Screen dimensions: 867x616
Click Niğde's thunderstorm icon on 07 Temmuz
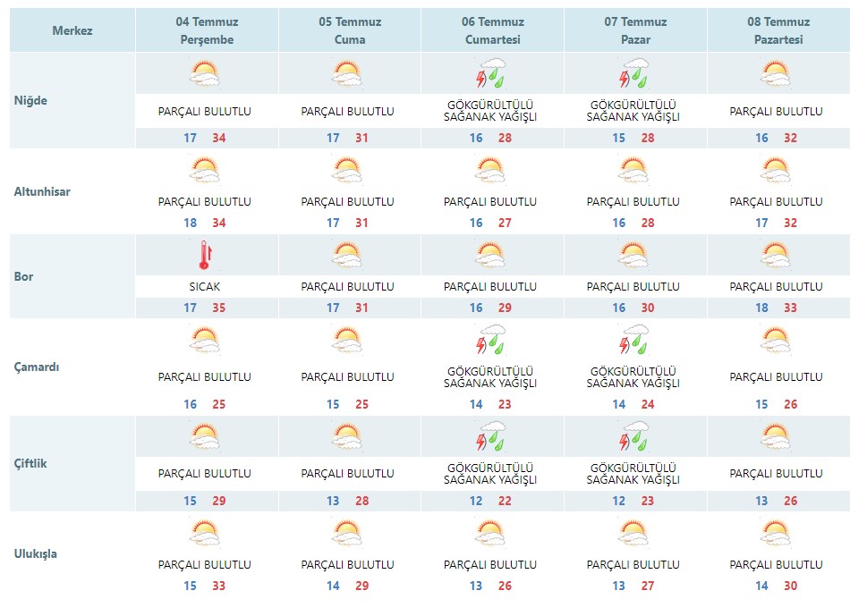633,73
